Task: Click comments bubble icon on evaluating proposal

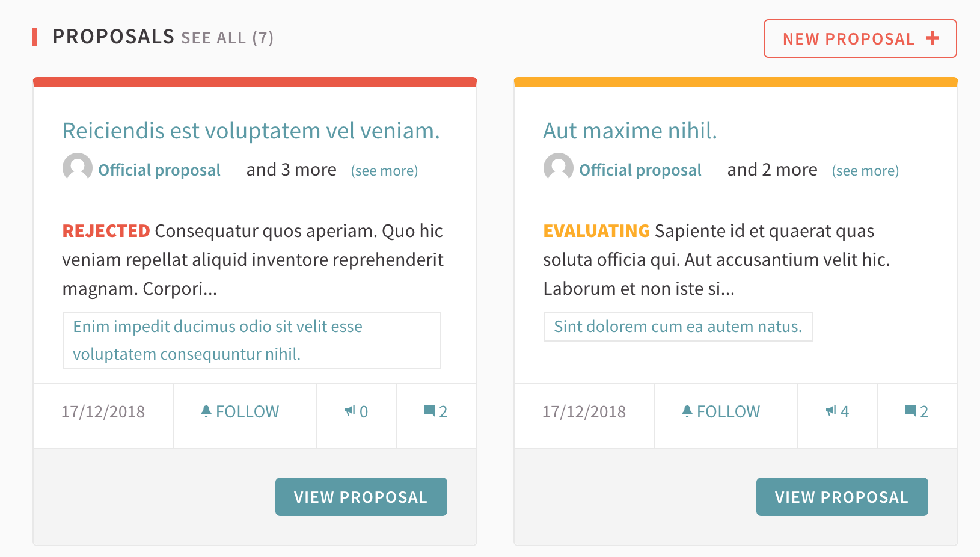Action: coord(911,411)
